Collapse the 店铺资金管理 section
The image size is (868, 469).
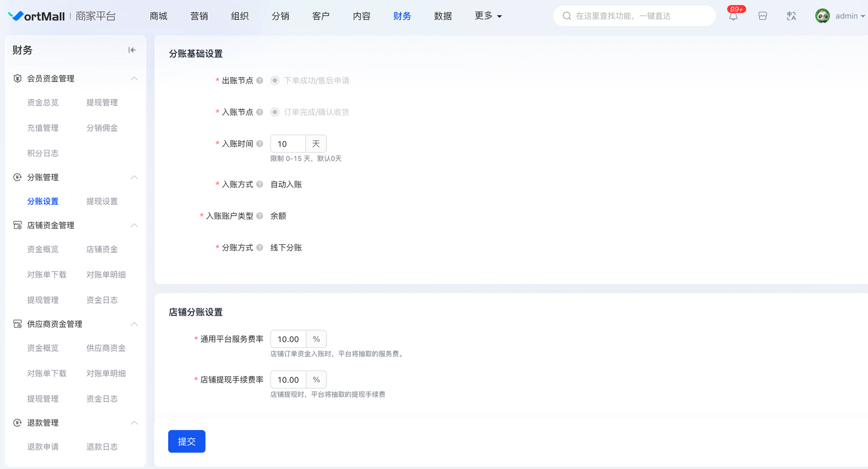(x=134, y=225)
